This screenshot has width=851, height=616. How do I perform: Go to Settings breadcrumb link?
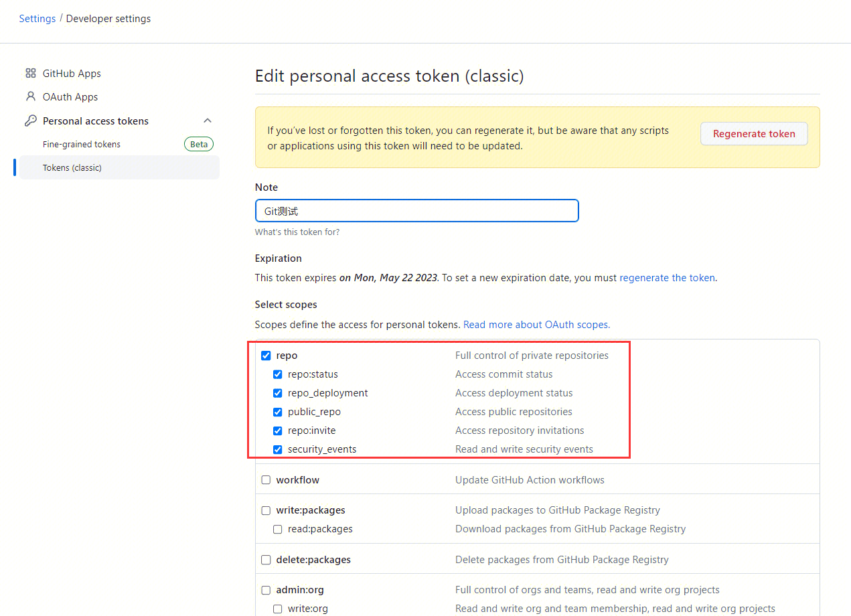37,19
